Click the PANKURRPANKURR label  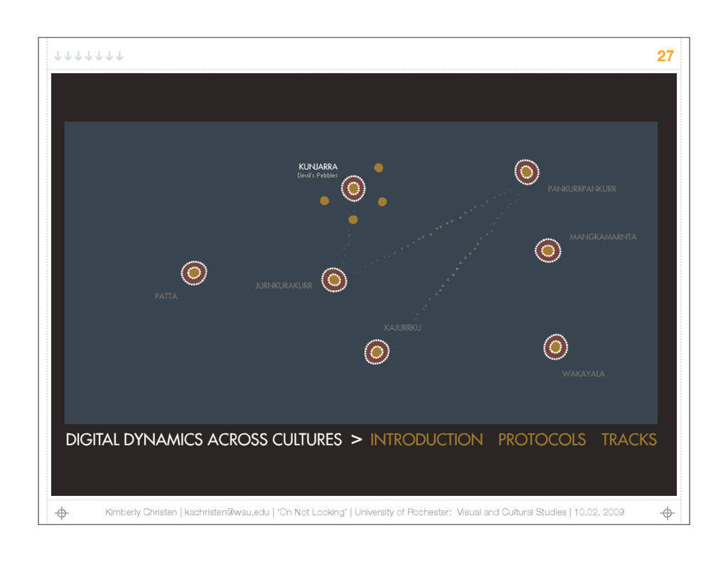point(582,189)
